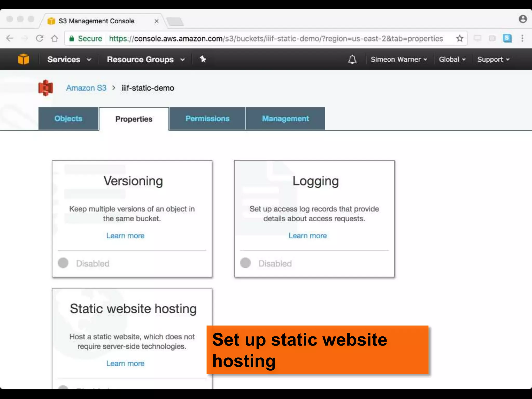Switch to the Objects tab
This screenshot has width=532, height=399.
(68, 118)
